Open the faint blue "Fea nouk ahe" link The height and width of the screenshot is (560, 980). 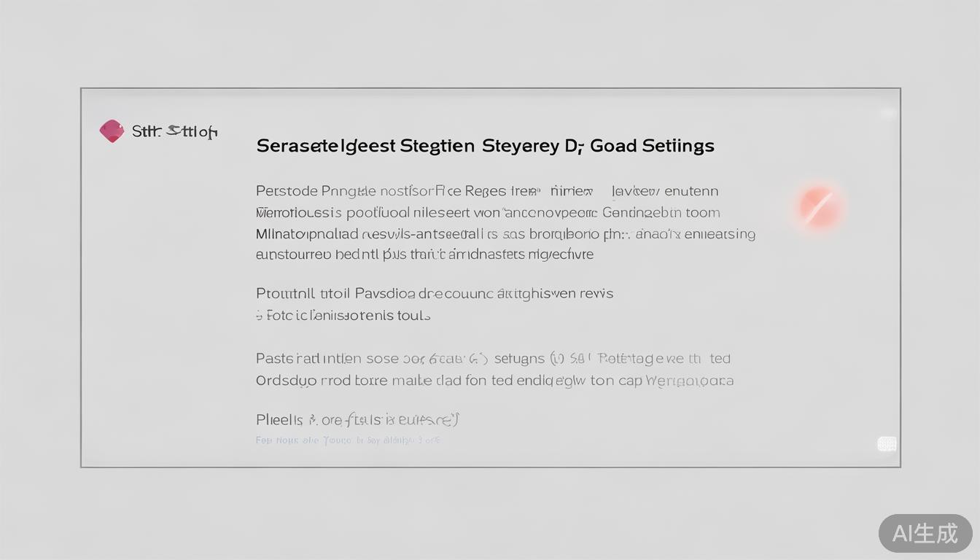click(347, 440)
